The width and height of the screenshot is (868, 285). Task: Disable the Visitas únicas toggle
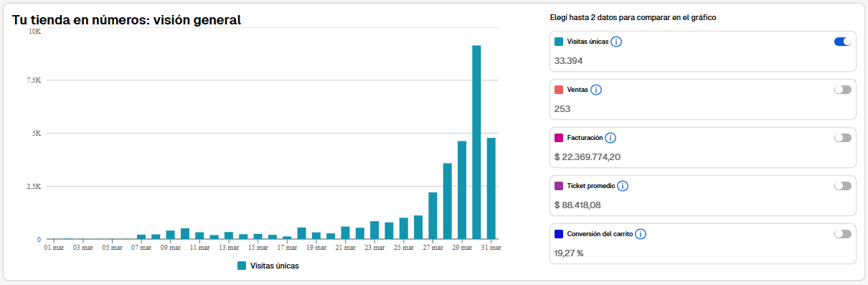click(843, 42)
